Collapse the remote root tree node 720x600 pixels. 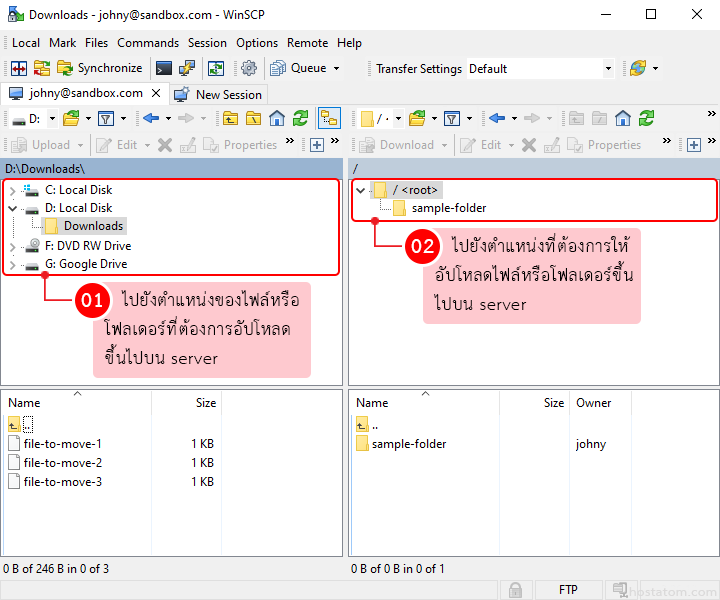point(360,190)
